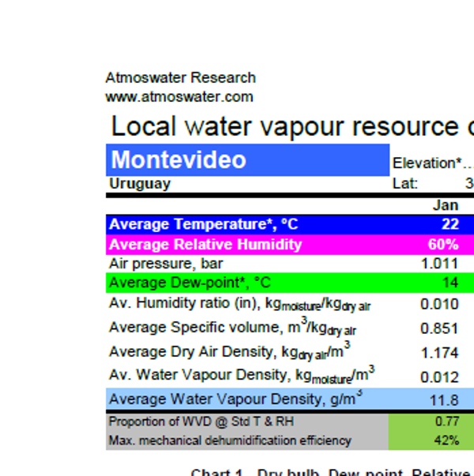The width and height of the screenshot is (474, 476).
Task: Select the 'Local water vapour resource' title
Action: [285, 126]
